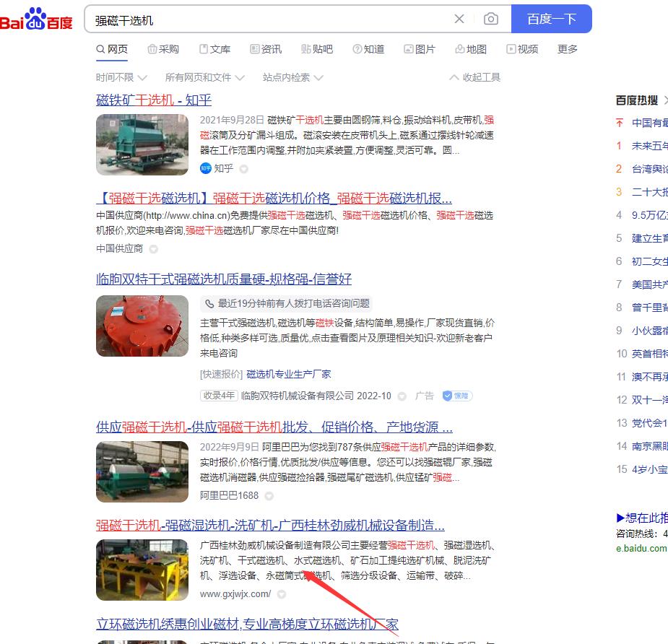Click the 收录4年 badge

(219, 396)
